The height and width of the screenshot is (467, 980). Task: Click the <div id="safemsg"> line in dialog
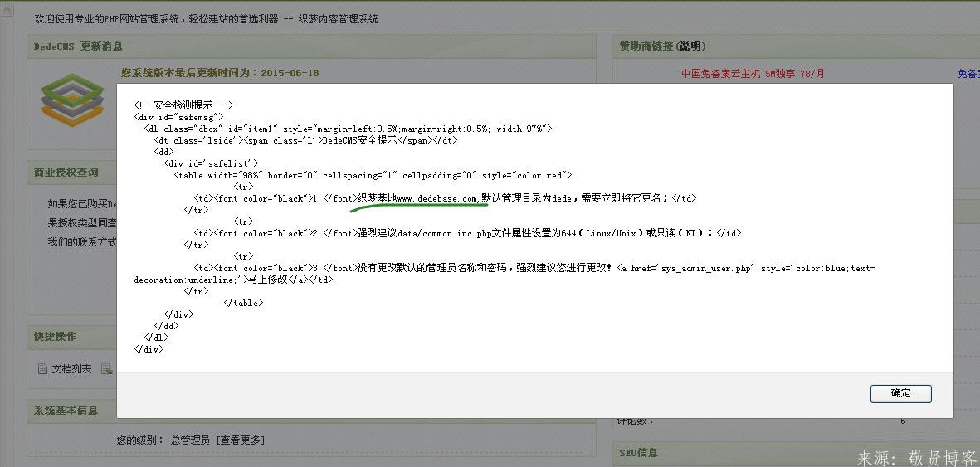click(x=178, y=117)
